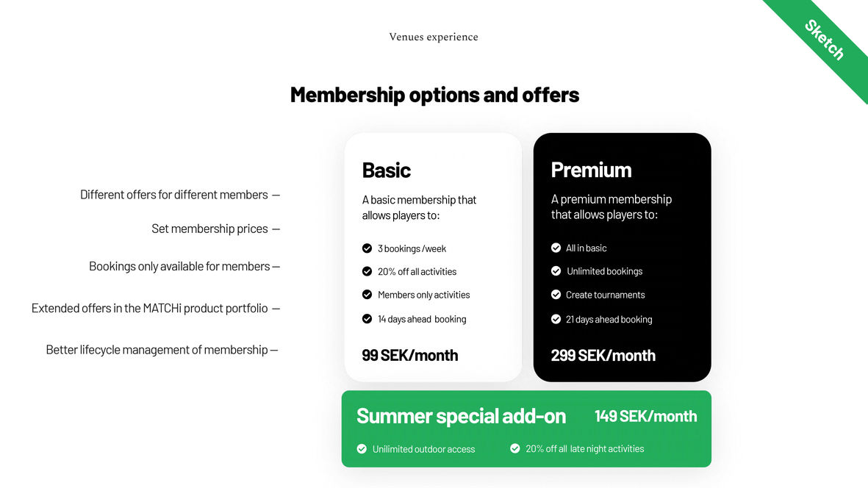Click the green Sketch corner ribbon
This screenshot has height=488, width=868.
coord(825,40)
